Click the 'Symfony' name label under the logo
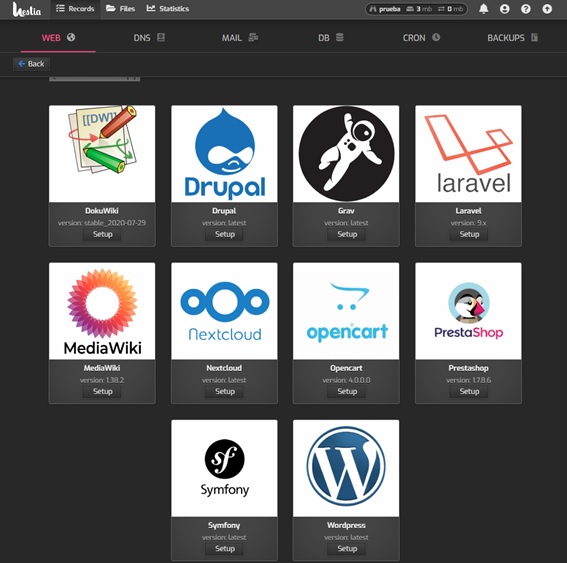The width and height of the screenshot is (567, 563). coord(224,525)
